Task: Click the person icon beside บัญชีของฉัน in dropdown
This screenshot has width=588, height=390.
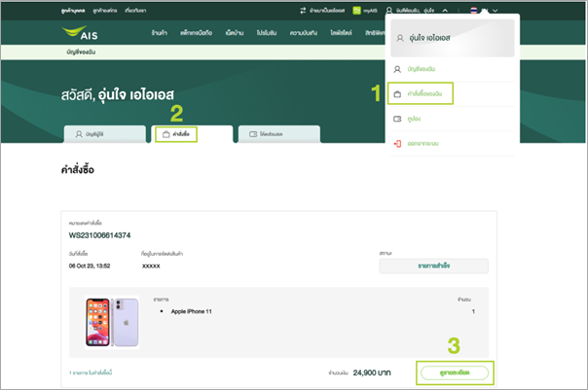Action: coord(397,69)
